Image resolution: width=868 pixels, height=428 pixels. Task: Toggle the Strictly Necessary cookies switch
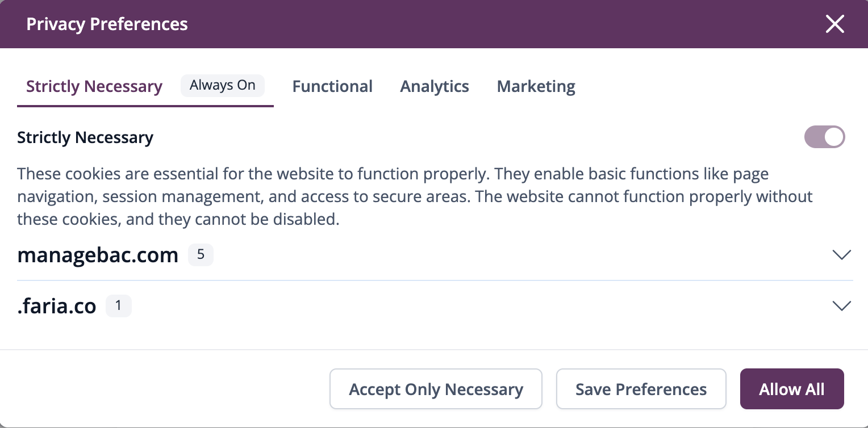(x=824, y=137)
